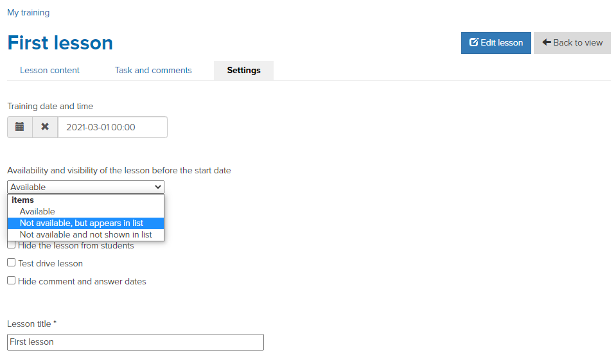The height and width of the screenshot is (364, 616).
Task: Click the pencil icon in Edit lesson
Action: coord(474,42)
